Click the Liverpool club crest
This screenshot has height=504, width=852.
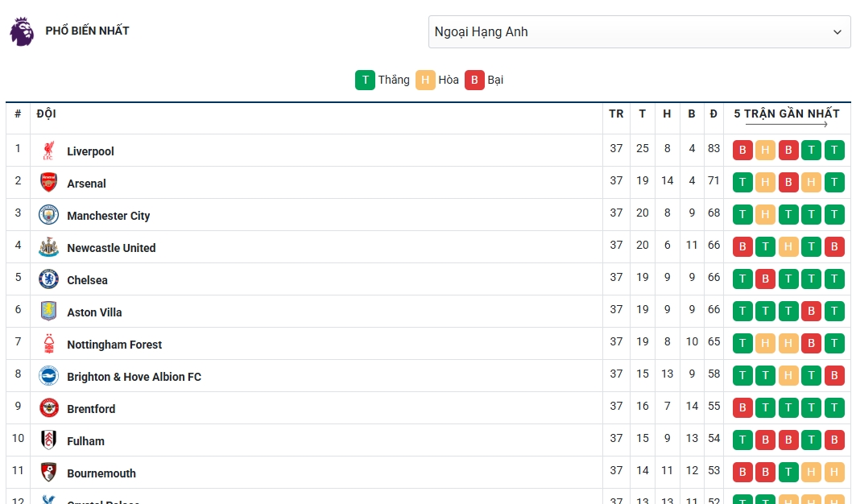coord(48,151)
